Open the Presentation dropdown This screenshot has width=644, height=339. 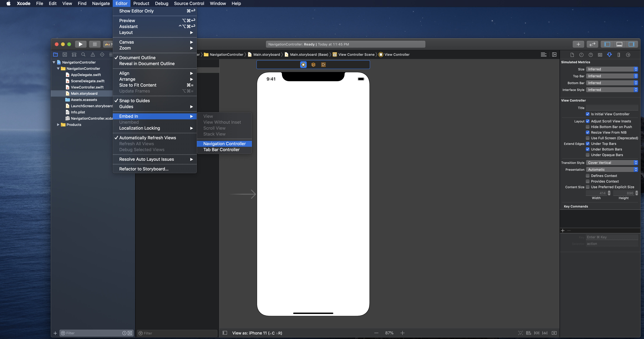(611, 169)
